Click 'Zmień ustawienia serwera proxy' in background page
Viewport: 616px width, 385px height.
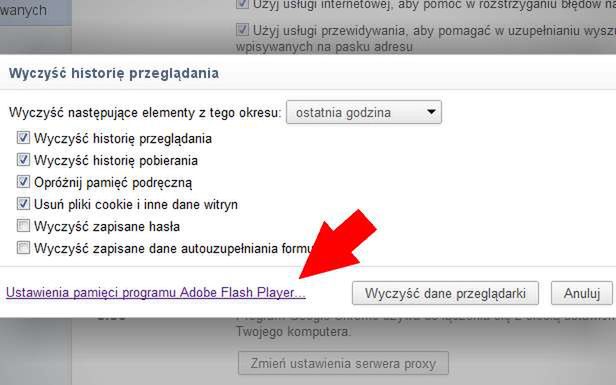pyautogui.click(x=343, y=363)
